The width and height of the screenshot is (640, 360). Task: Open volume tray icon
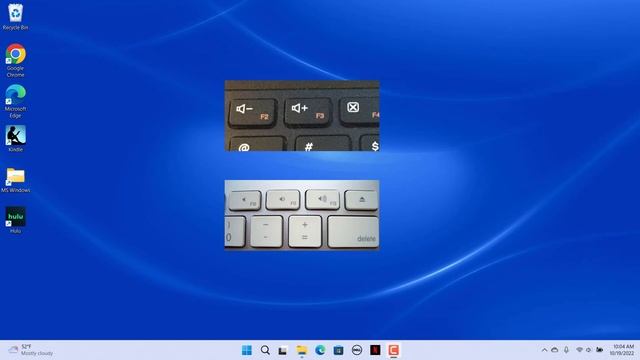589,350
